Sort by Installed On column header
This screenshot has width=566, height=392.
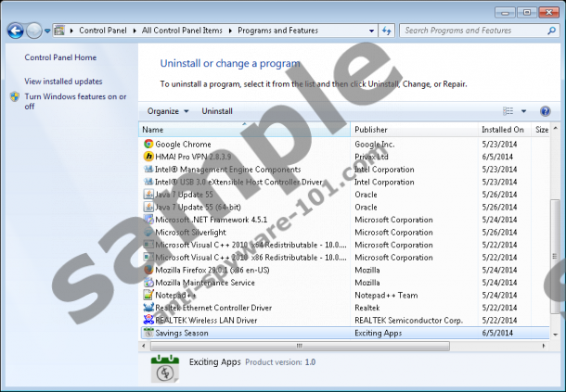coord(502,130)
